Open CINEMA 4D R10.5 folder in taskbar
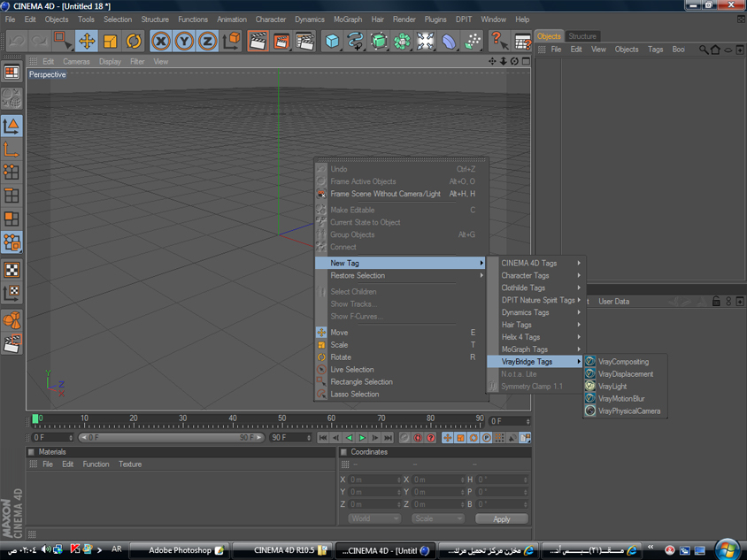 (284, 550)
